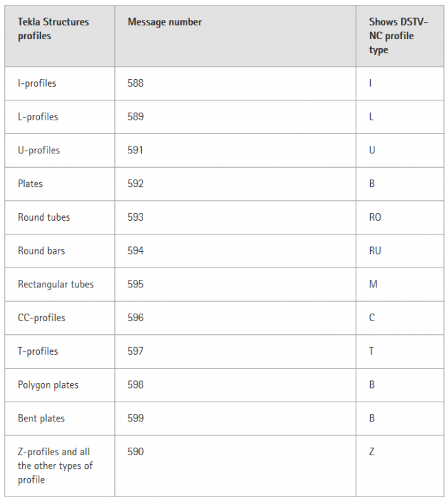
Task: Select the I-profiles row label
Action: [x=37, y=83]
